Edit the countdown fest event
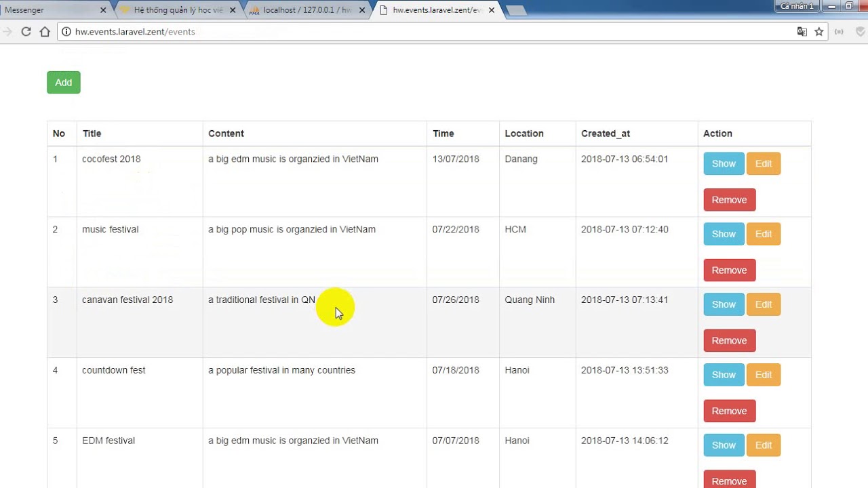The height and width of the screenshot is (488, 868). [764, 375]
